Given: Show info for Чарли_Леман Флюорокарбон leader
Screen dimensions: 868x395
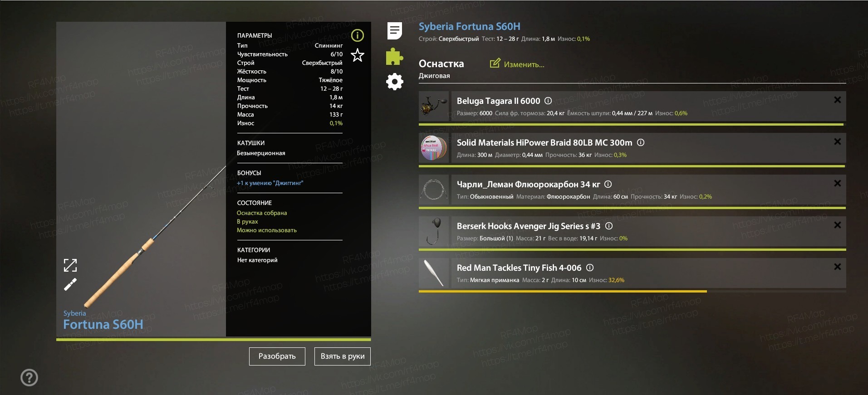Looking at the screenshot, I should point(608,184).
